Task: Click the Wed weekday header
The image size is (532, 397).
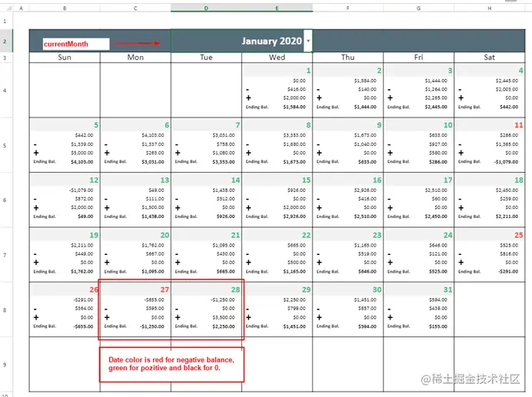Action: click(x=278, y=58)
